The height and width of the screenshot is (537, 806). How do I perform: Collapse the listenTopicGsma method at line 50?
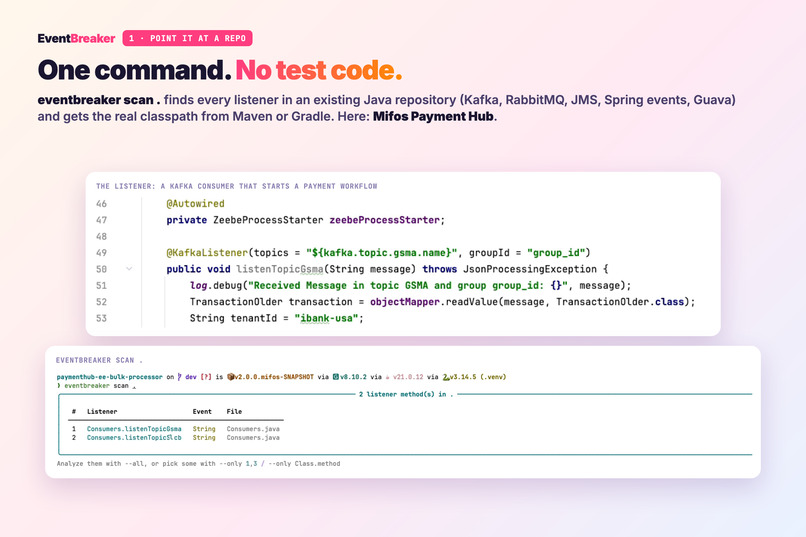click(x=129, y=269)
